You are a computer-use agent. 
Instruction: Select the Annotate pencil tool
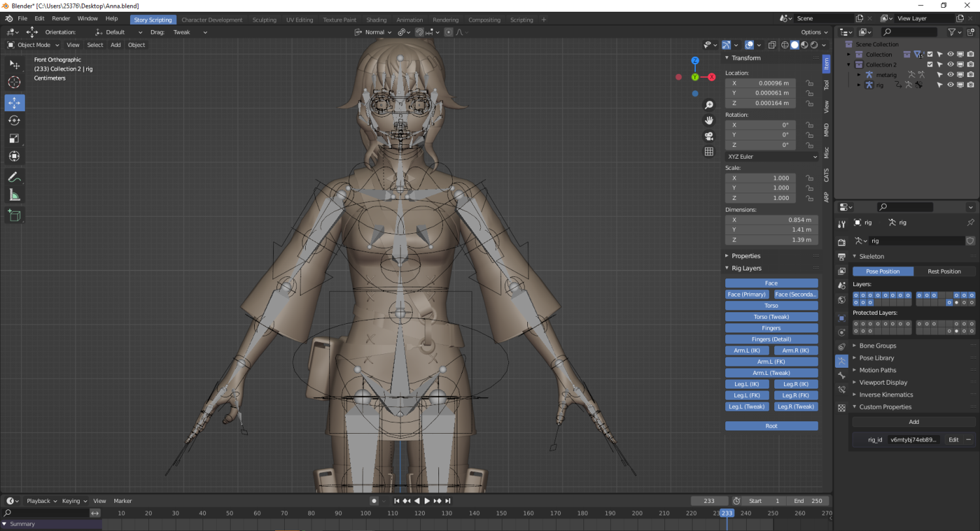14,177
